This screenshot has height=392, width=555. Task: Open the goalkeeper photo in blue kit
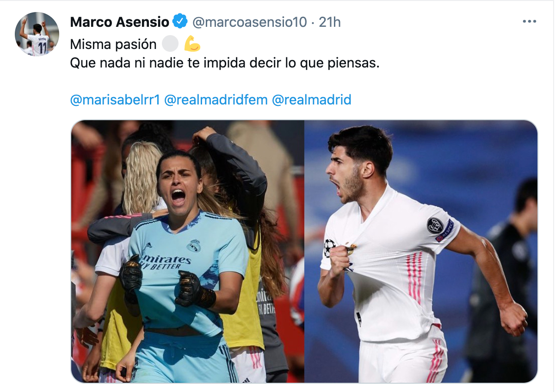click(x=188, y=251)
